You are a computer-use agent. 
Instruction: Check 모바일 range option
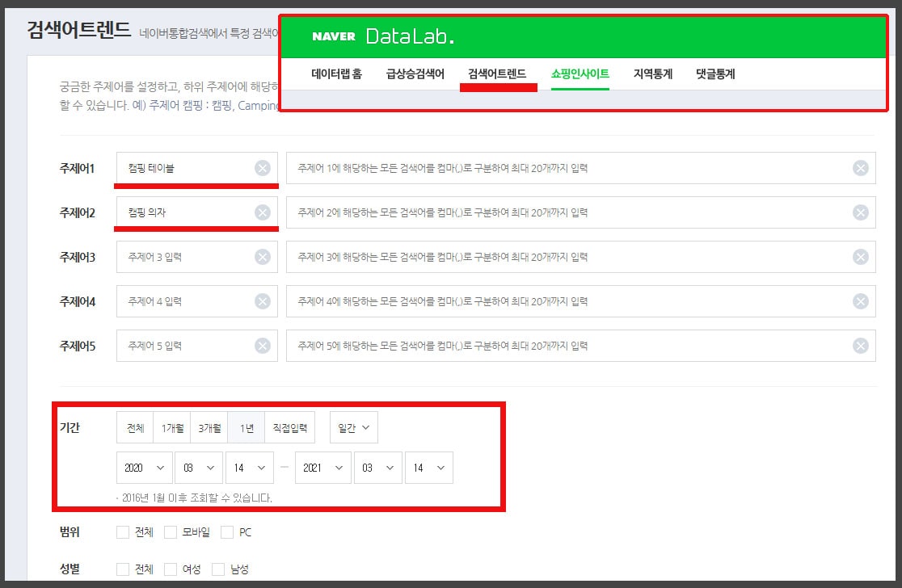pos(171,532)
